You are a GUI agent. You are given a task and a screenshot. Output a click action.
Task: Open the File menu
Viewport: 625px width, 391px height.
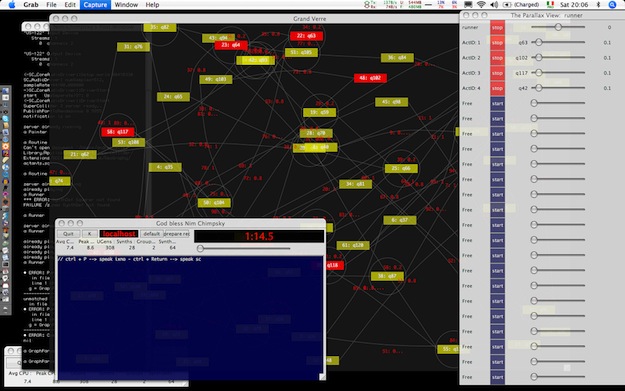[51, 4]
